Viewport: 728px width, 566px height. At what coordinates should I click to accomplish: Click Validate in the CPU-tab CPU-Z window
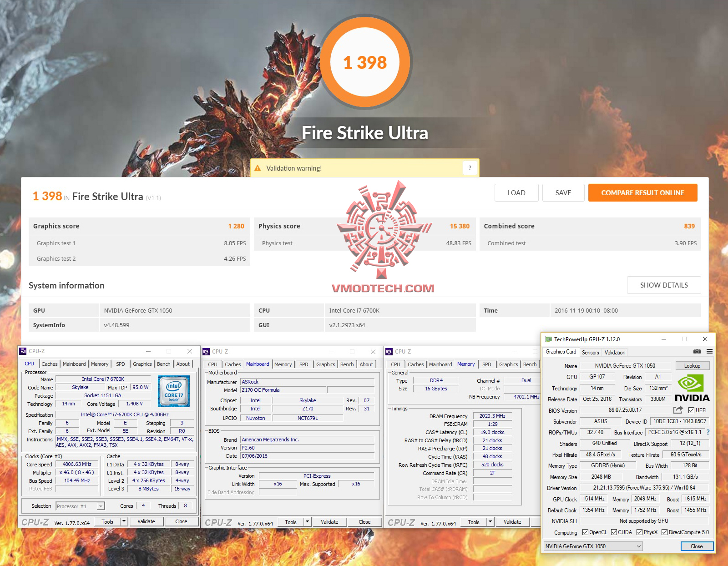(146, 521)
